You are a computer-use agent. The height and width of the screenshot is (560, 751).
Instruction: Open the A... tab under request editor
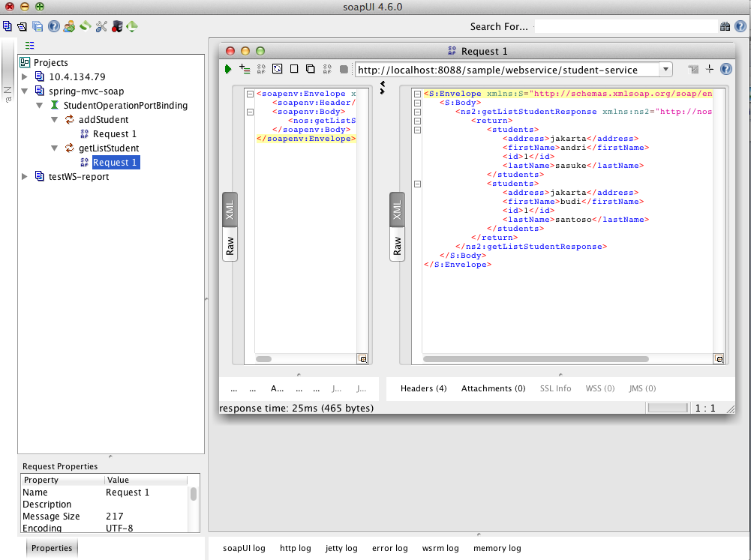click(277, 388)
